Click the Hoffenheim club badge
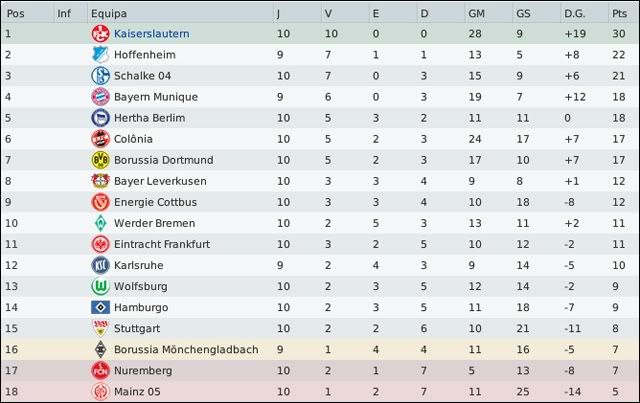 [99, 55]
